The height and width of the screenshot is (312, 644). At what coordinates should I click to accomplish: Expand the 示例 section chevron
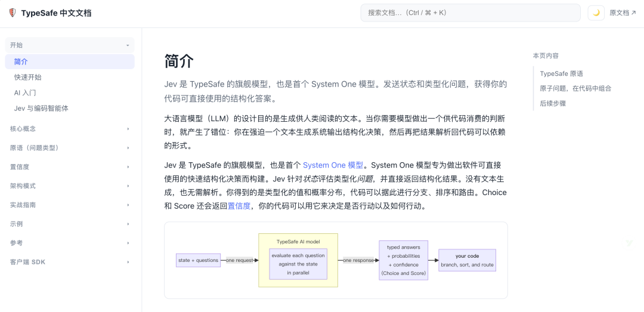click(128, 224)
